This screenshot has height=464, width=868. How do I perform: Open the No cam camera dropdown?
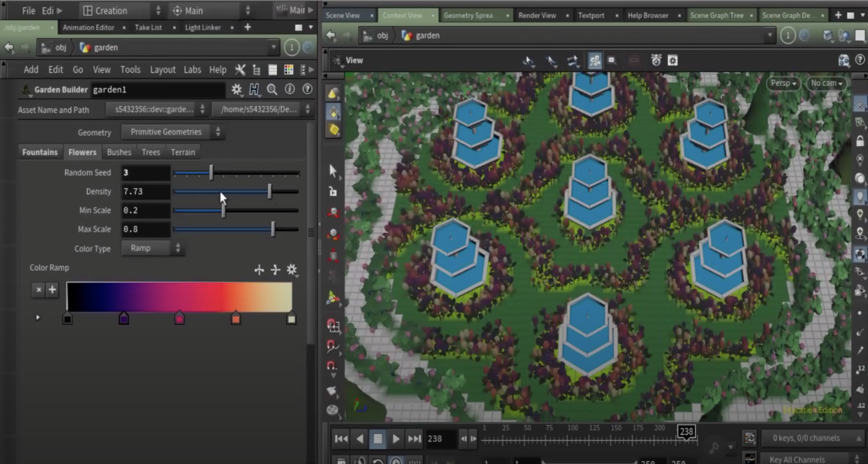826,83
